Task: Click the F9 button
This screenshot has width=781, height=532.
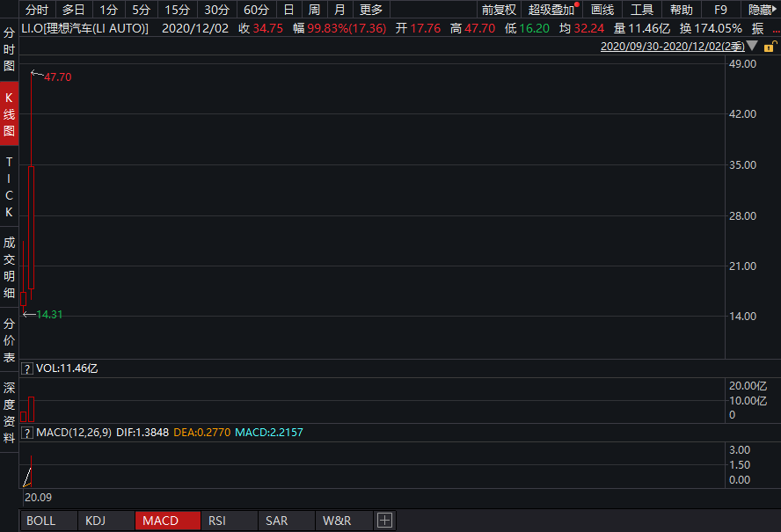Action: coord(720,10)
